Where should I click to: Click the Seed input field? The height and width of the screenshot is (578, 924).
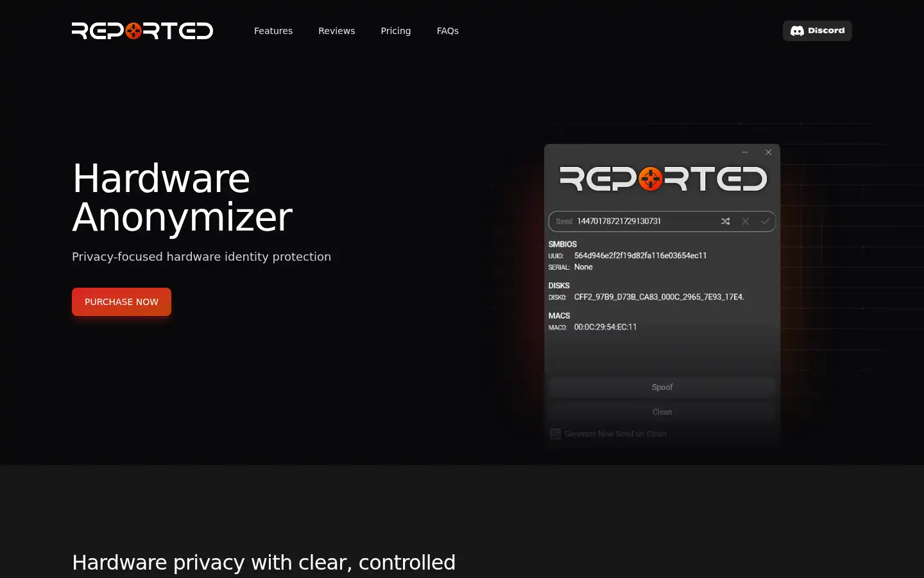coord(662,221)
